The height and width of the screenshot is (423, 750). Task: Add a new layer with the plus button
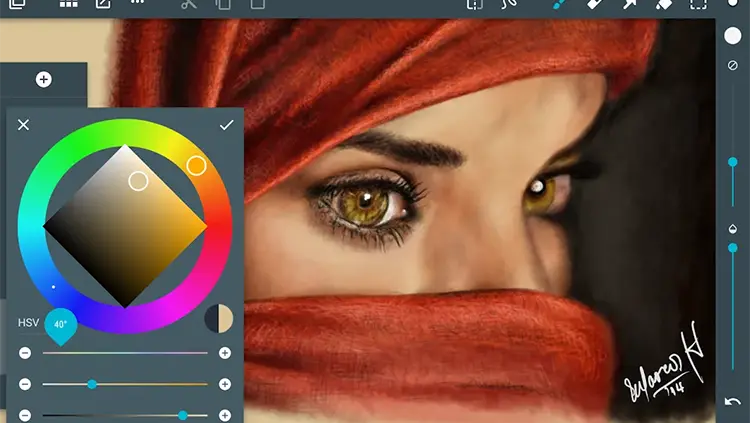coord(44,79)
